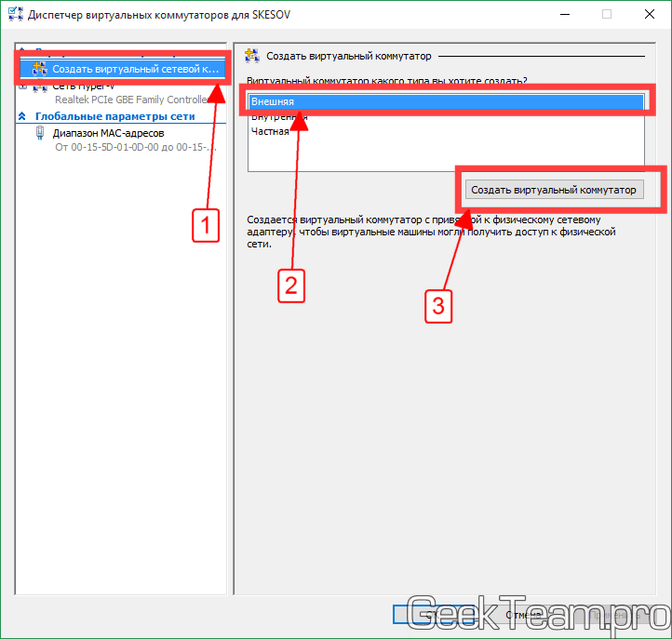The width and height of the screenshot is (672, 639).
Task: Maximize the switch manager window
Action: (607, 15)
